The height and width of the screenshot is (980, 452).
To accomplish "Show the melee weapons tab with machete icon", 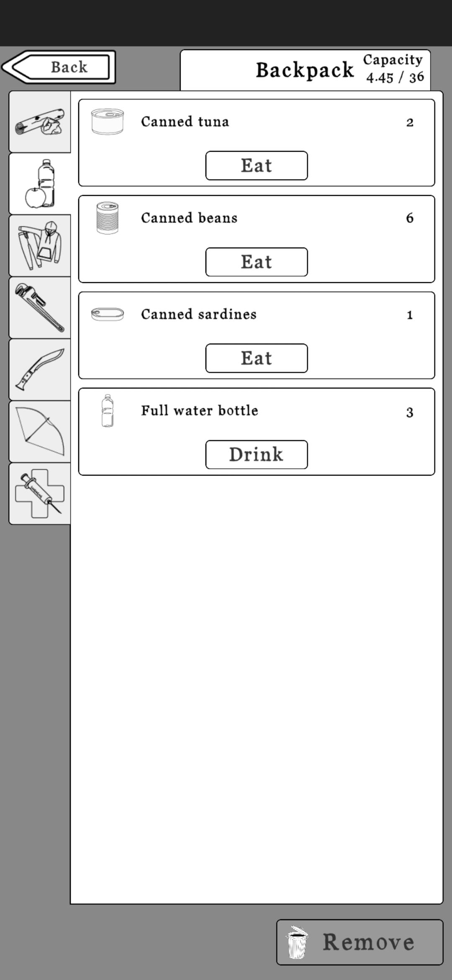I will 40,370.
